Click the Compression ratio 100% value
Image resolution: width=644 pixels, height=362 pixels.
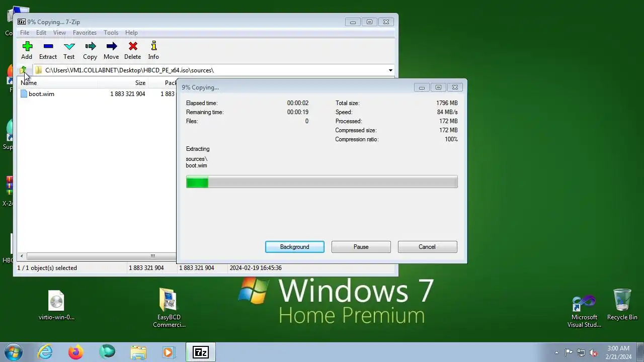(451, 139)
